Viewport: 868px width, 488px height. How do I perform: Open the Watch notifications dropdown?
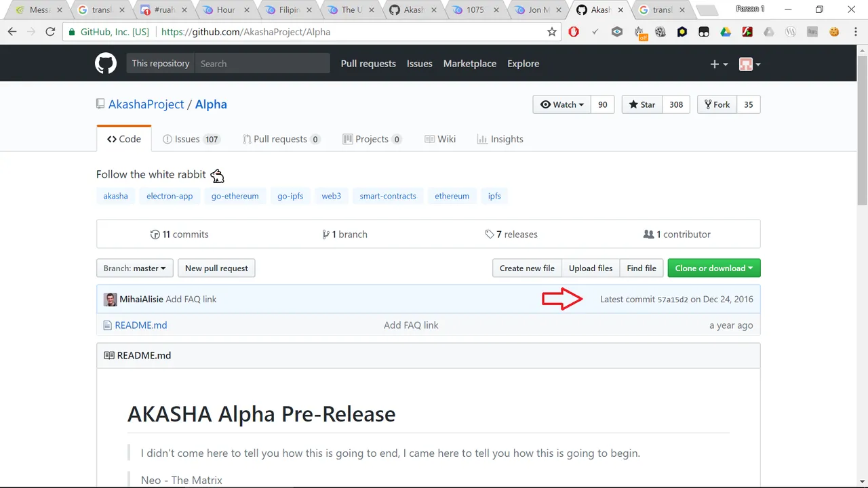(561, 104)
